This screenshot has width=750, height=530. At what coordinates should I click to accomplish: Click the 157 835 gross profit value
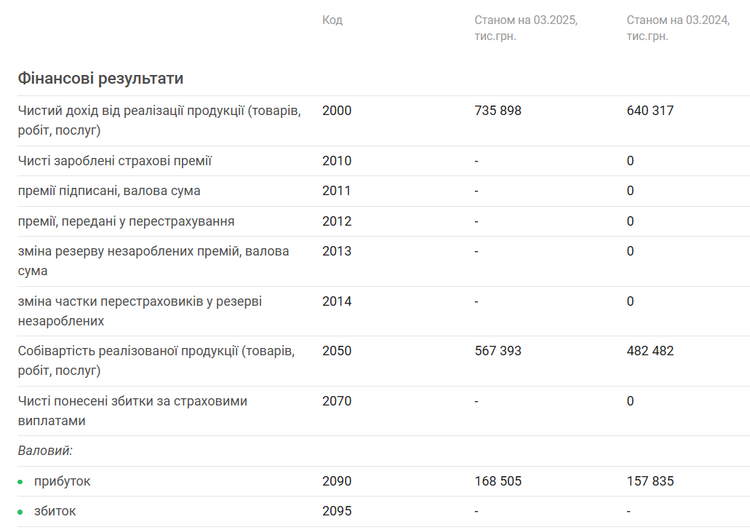[x=650, y=481]
